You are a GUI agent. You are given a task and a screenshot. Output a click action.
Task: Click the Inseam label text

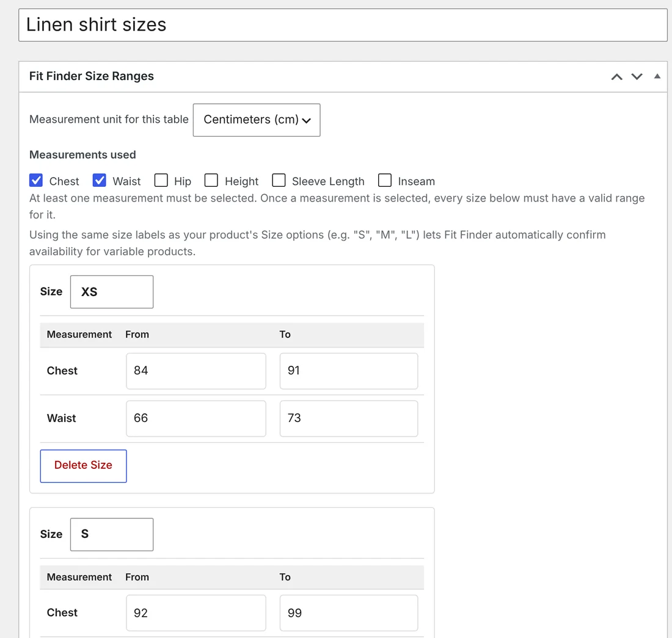pos(417,181)
